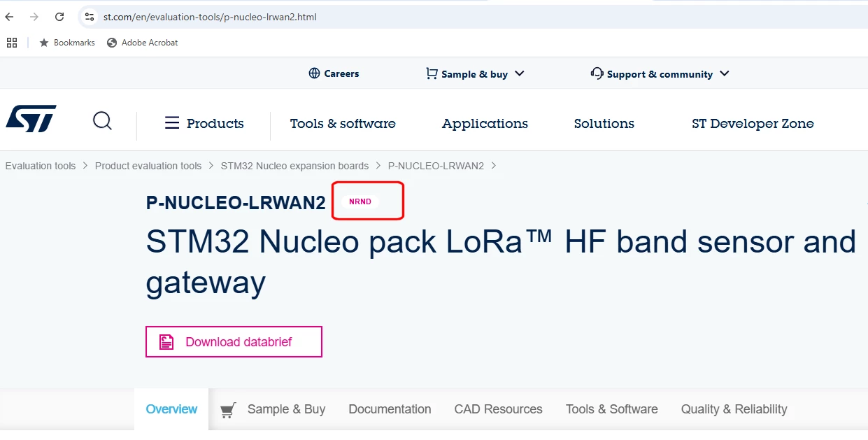Open the Bookmarks folder

(67, 43)
